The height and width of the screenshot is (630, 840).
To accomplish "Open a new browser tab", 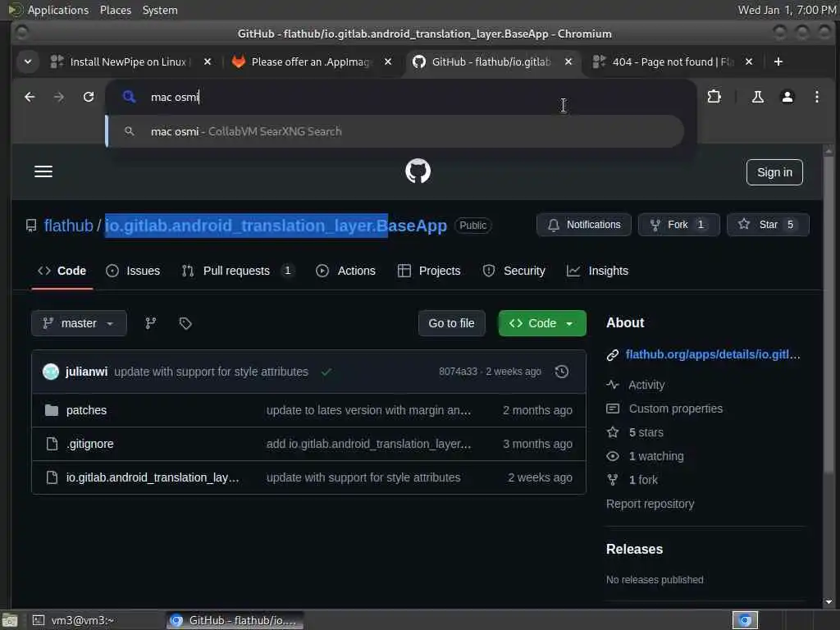I will 778,62.
